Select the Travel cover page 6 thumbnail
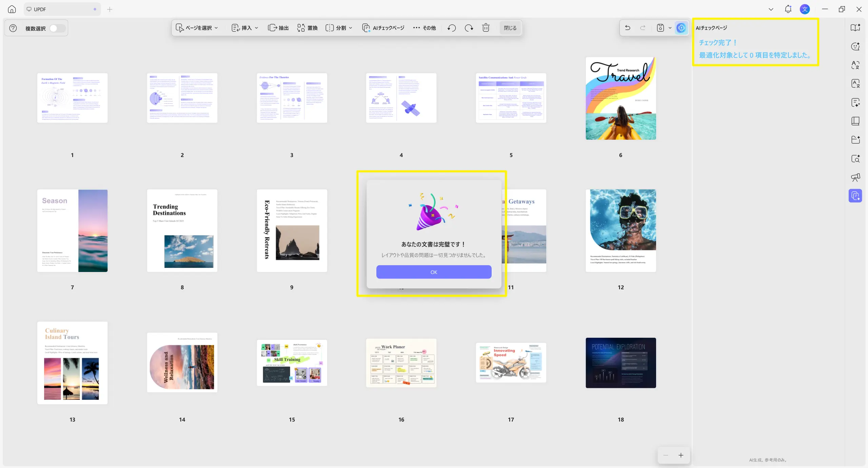The width and height of the screenshot is (868, 468). pyautogui.click(x=620, y=98)
